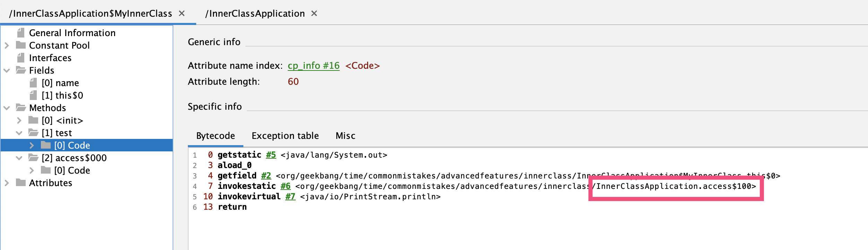Expand the selected [0] Code node under test

pos(32,145)
